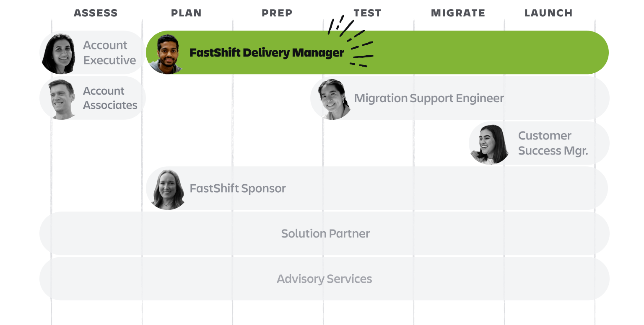Open the MIGRATE phase heading
This screenshot has width=644, height=325.
[458, 13]
